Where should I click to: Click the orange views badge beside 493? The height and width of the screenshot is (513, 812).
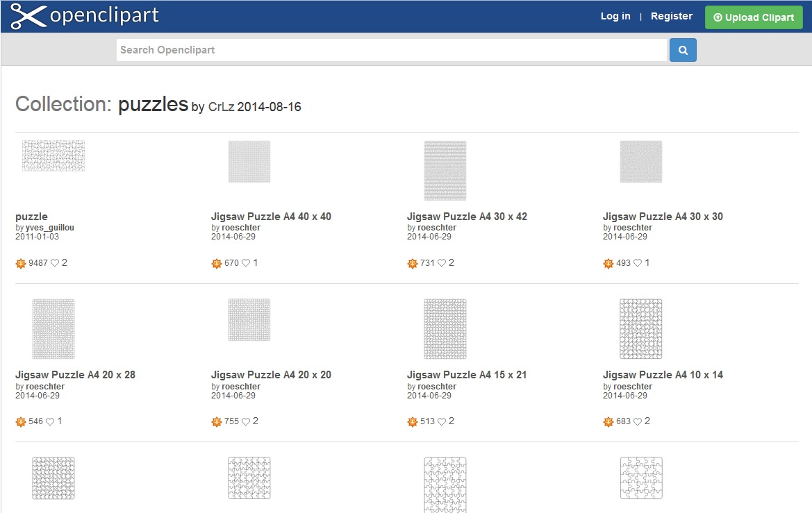coord(608,264)
